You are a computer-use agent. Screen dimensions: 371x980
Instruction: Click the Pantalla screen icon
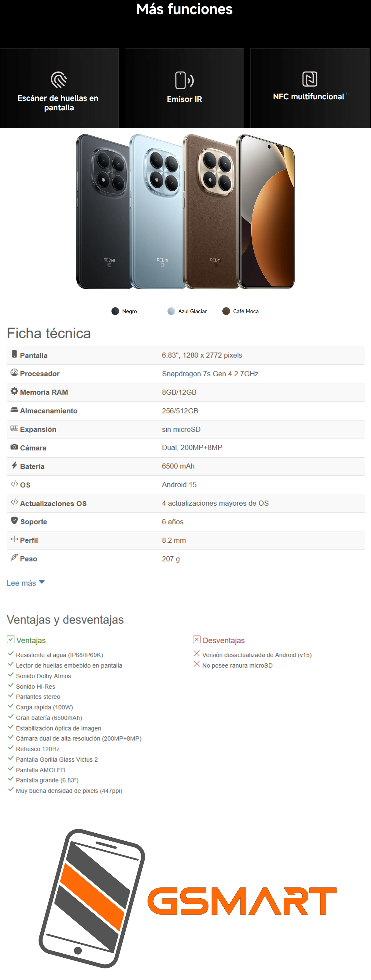pyautogui.click(x=14, y=354)
